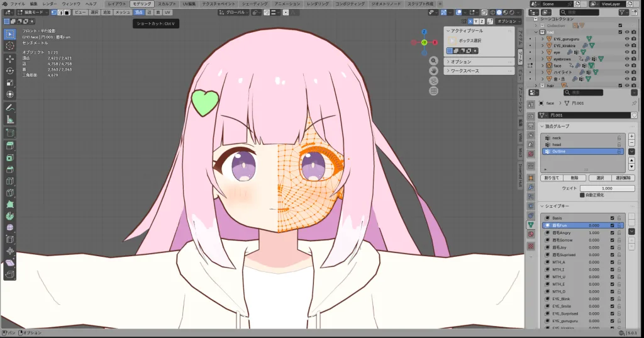Toggle the camera view icon in viewport
This screenshot has height=338, width=644.
coord(434,81)
